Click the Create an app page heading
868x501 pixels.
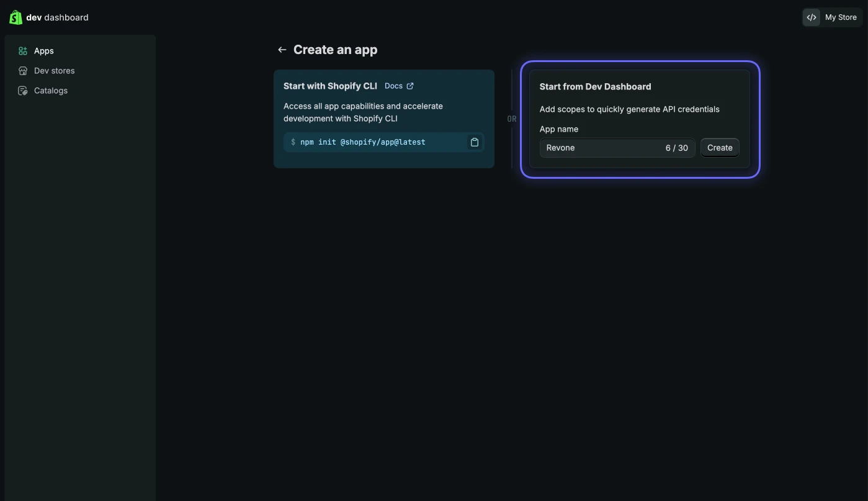click(335, 50)
